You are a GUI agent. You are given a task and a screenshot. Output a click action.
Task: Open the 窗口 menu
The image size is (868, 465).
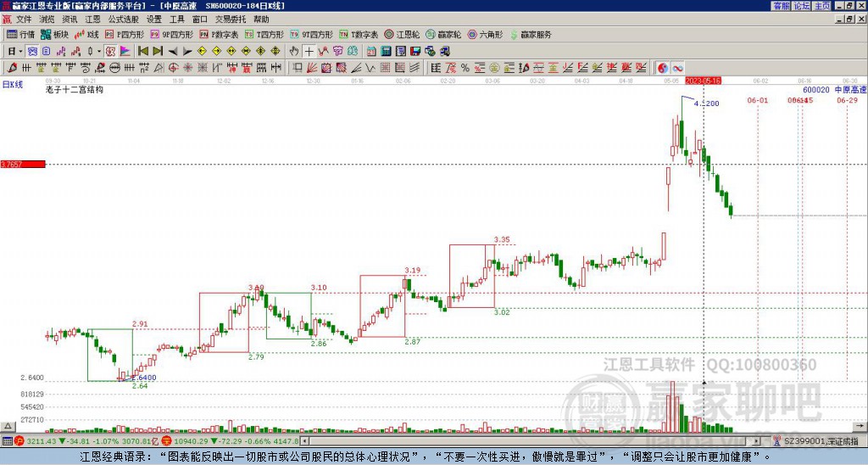200,20
